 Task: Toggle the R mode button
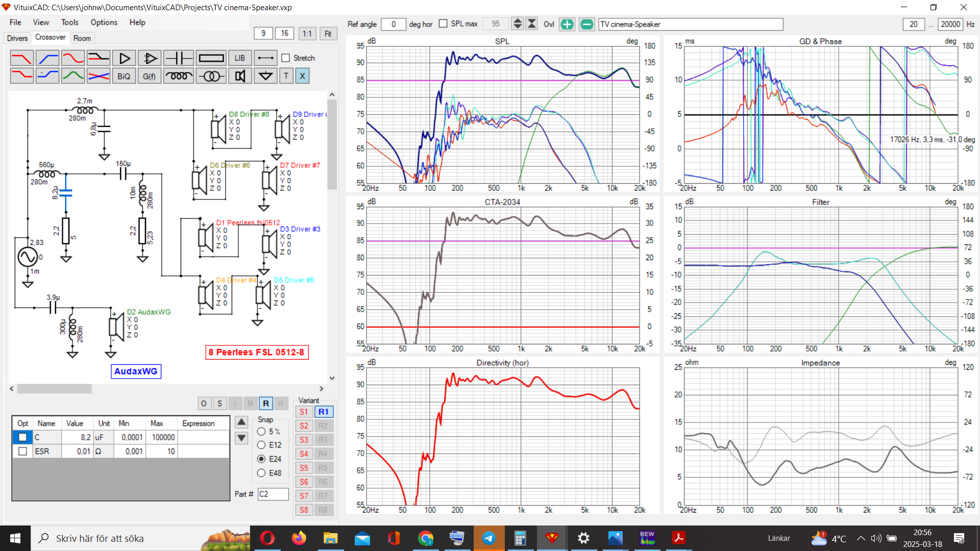(x=266, y=404)
